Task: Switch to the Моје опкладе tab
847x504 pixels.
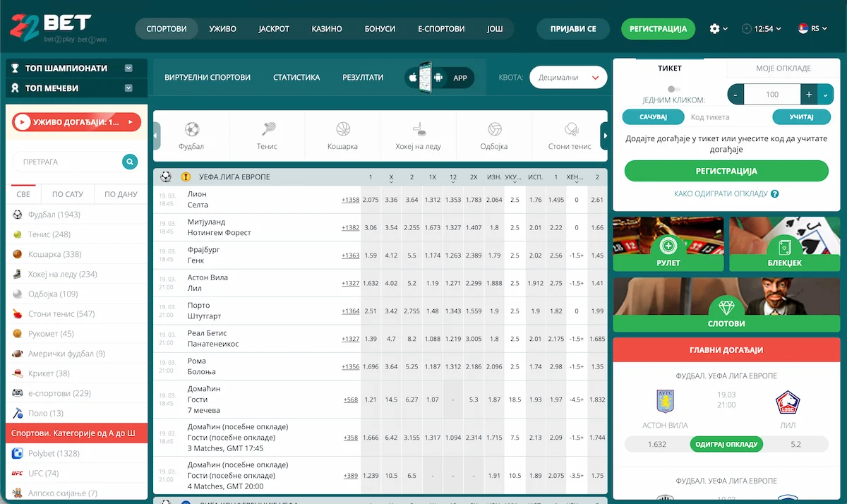Action: pos(783,68)
